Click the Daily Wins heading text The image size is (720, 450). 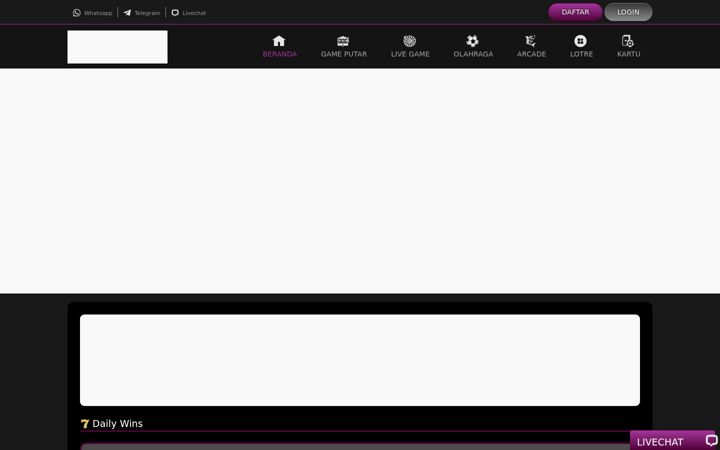pyautogui.click(x=118, y=423)
